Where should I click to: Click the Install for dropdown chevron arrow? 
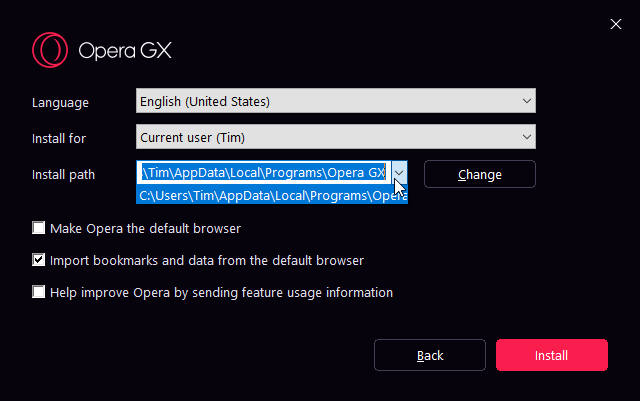(x=527, y=137)
